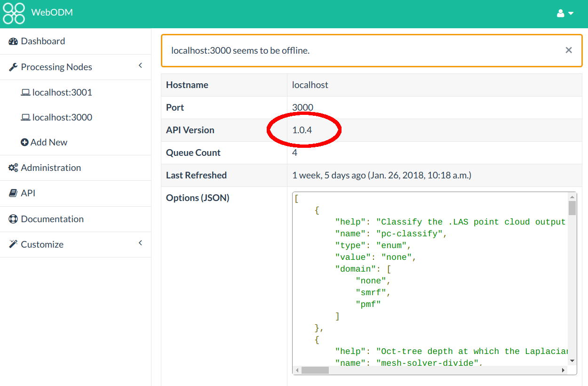Click the Administration gears icon
The height and width of the screenshot is (386, 588).
[13, 168]
